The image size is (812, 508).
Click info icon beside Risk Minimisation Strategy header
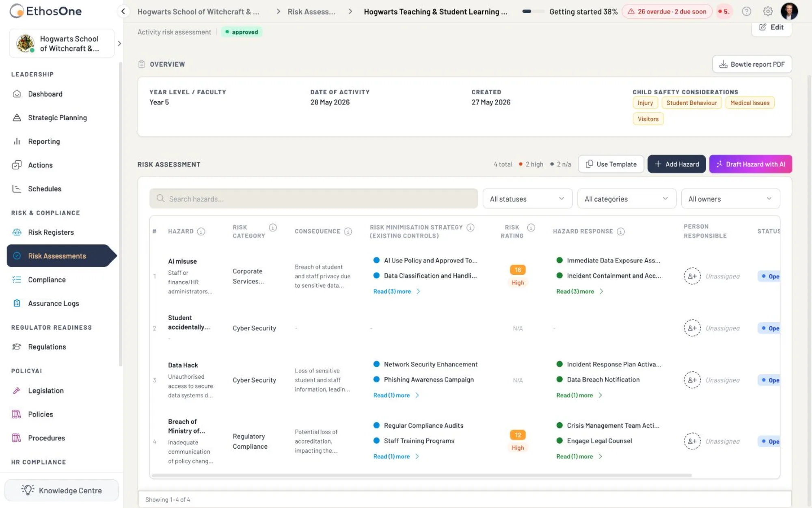coord(470,228)
